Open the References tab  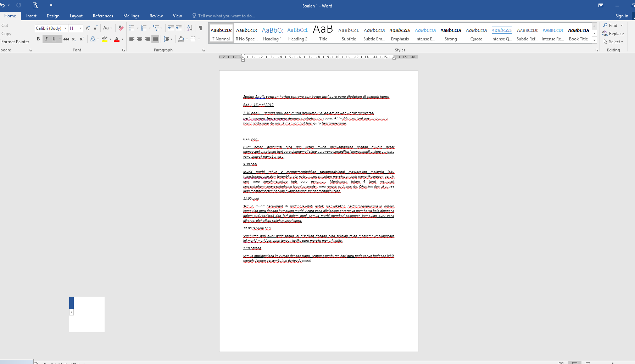(x=103, y=16)
